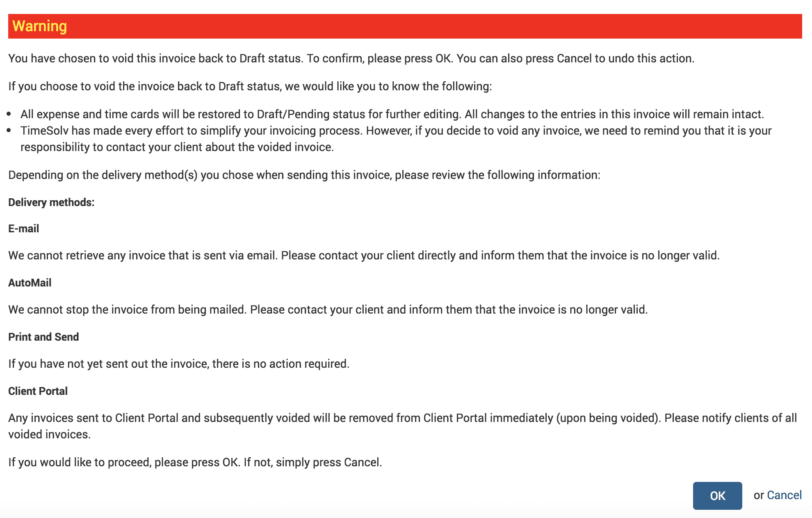Click the 'we would like you to know' line
812x518 pixels.
click(x=250, y=86)
